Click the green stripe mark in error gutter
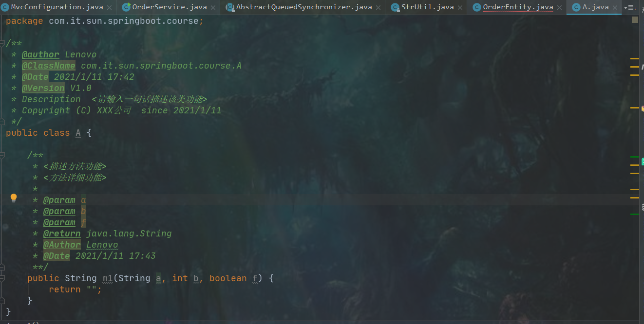Viewport: 644px width, 324px height. point(634,157)
